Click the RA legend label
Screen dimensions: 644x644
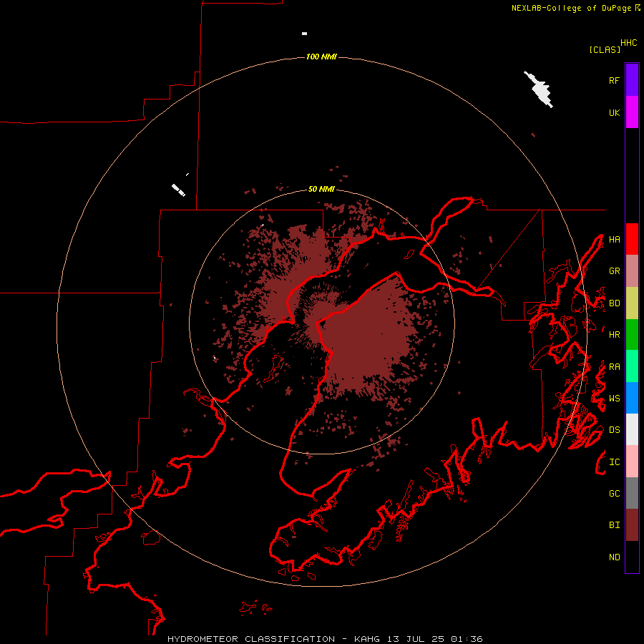(614, 367)
